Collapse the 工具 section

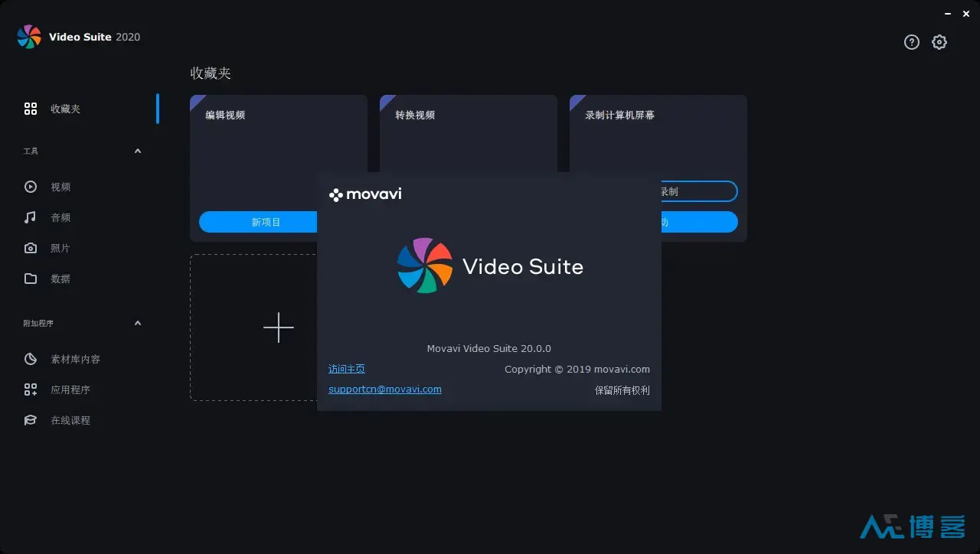(x=138, y=151)
